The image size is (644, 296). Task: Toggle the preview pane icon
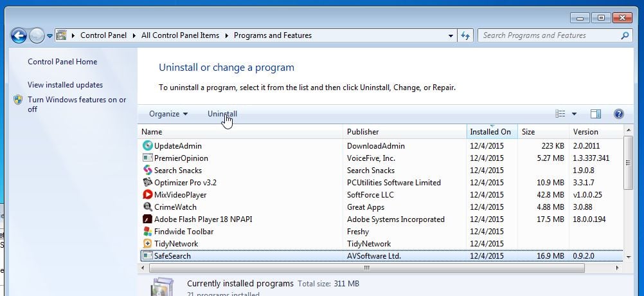[x=596, y=114]
